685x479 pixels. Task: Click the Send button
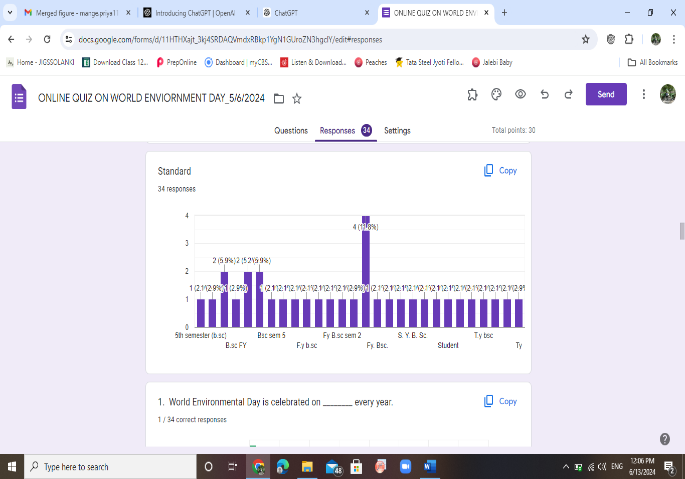pyautogui.click(x=606, y=94)
